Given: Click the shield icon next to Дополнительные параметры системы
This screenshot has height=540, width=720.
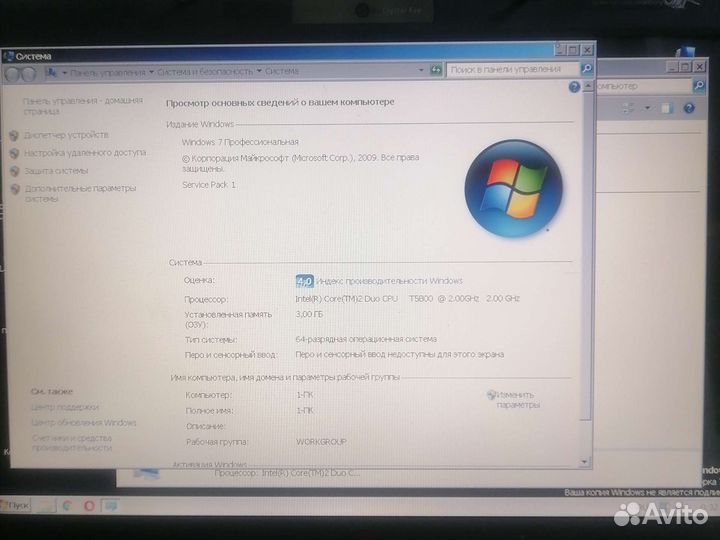Looking at the screenshot, I should pos(15,189).
